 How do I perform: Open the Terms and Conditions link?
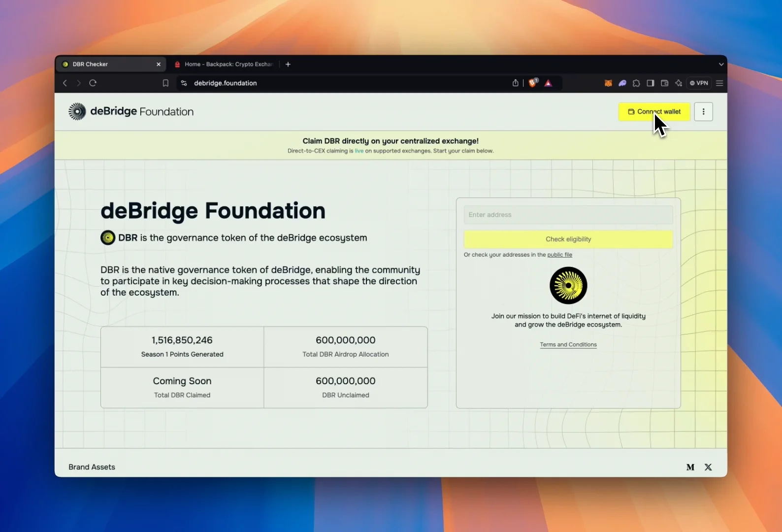pyautogui.click(x=568, y=345)
